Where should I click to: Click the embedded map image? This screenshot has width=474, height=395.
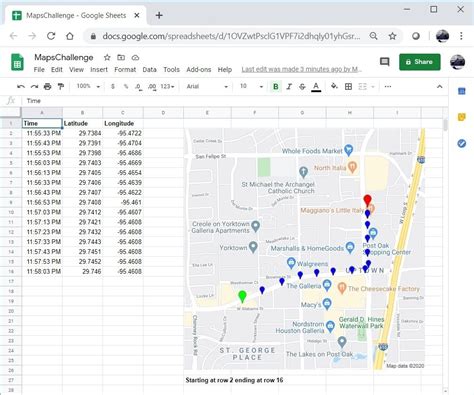pyautogui.click(x=304, y=249)
